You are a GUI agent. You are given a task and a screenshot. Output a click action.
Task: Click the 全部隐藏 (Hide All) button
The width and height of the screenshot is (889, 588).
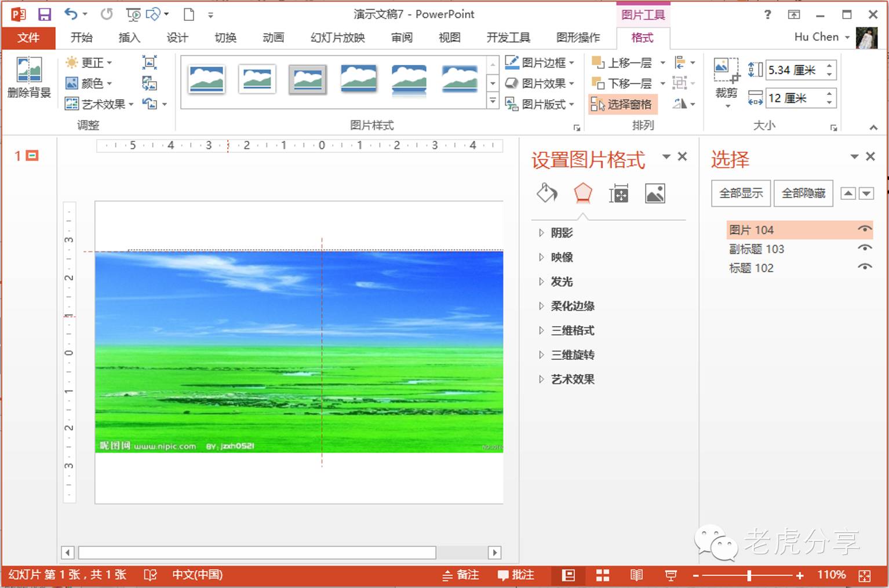click(803, 193)
